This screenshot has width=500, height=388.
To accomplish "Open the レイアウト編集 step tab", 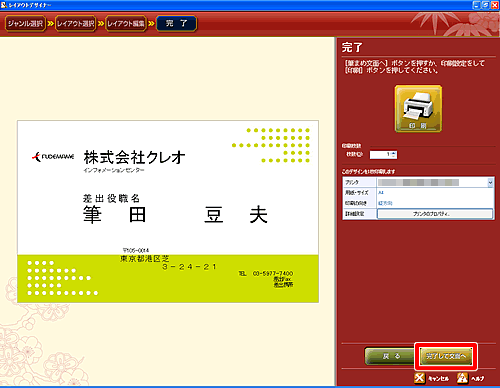I will click(126, 24).
